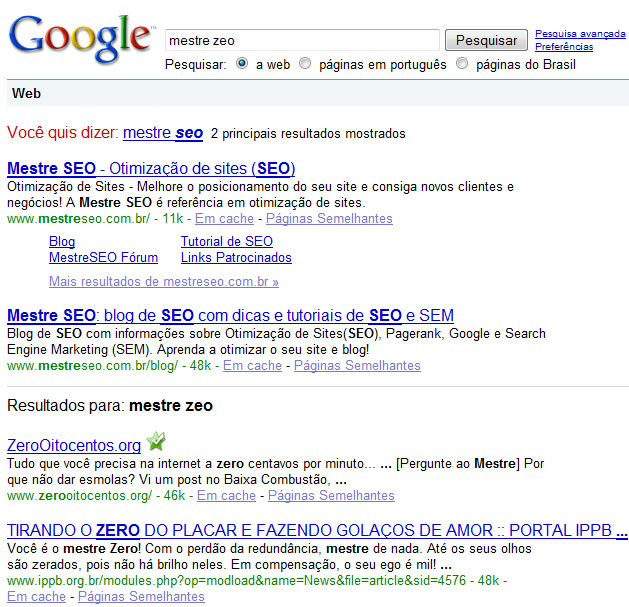Click suggested spelling 'mestre seo'

163,132
